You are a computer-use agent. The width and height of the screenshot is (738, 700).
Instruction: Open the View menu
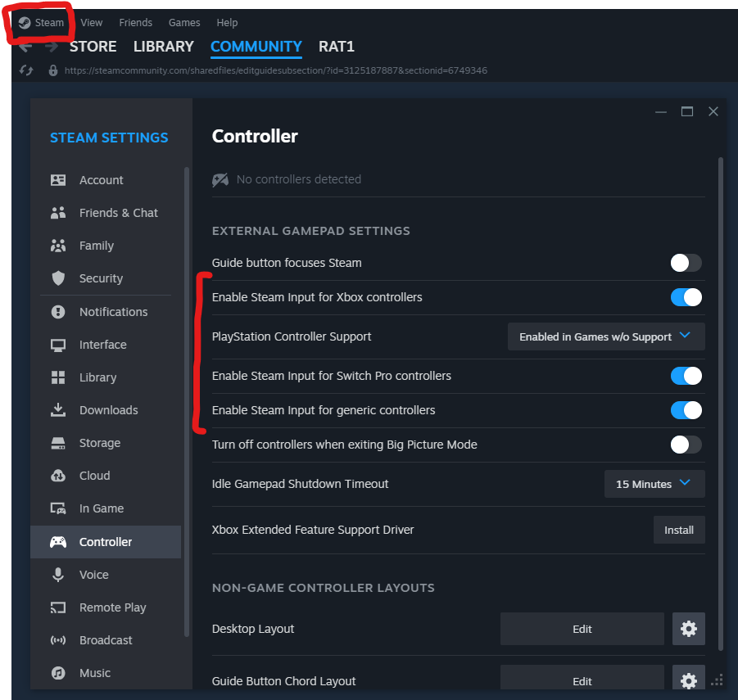[x=91, y=23]
